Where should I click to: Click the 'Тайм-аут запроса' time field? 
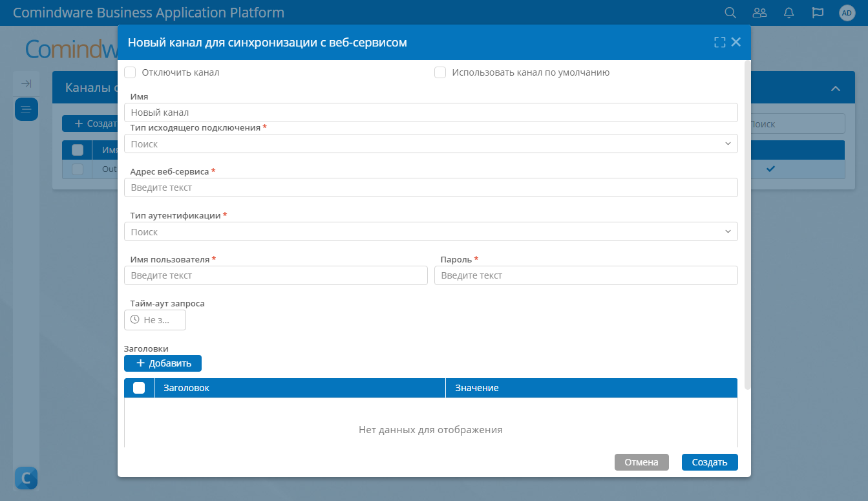[155, 320]
